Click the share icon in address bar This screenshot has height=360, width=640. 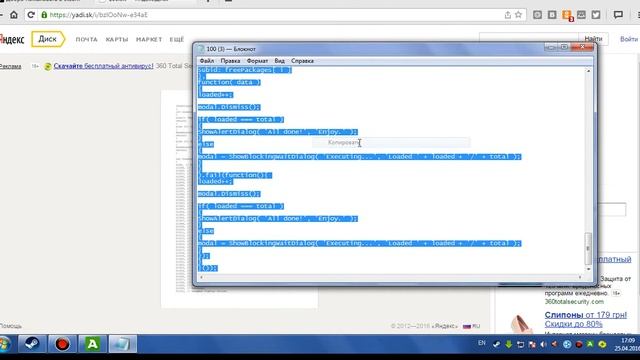(507, 15)
